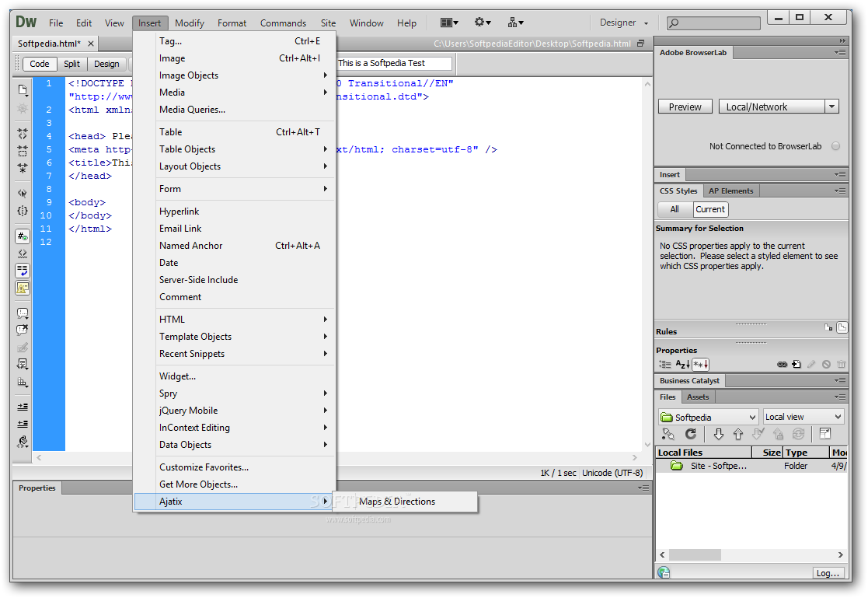Open Recent Snippets icon in coding toolbar
Image resolution: width=868 pixels, height=598 pixels.
click(x=22, y=364)
